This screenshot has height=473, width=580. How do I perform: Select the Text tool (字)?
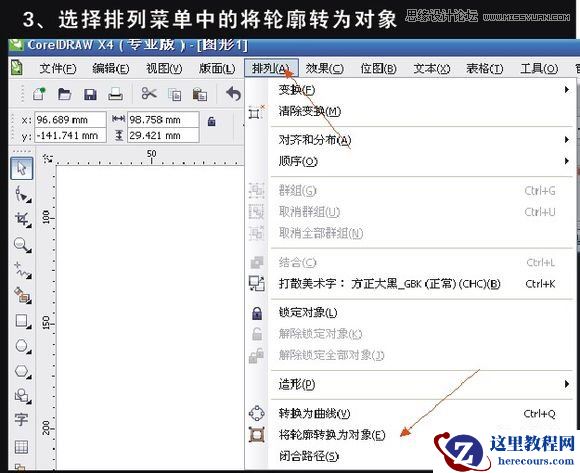[x=21, y=420]
